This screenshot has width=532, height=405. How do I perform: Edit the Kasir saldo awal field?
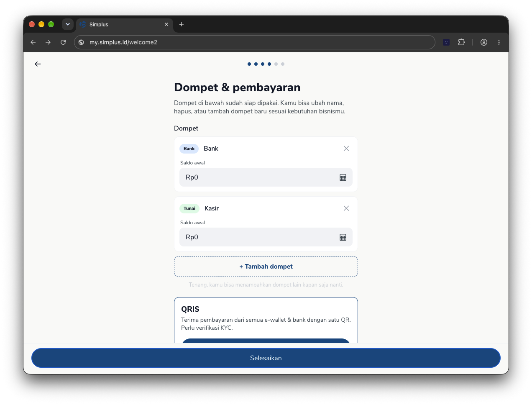pos(266,237)
